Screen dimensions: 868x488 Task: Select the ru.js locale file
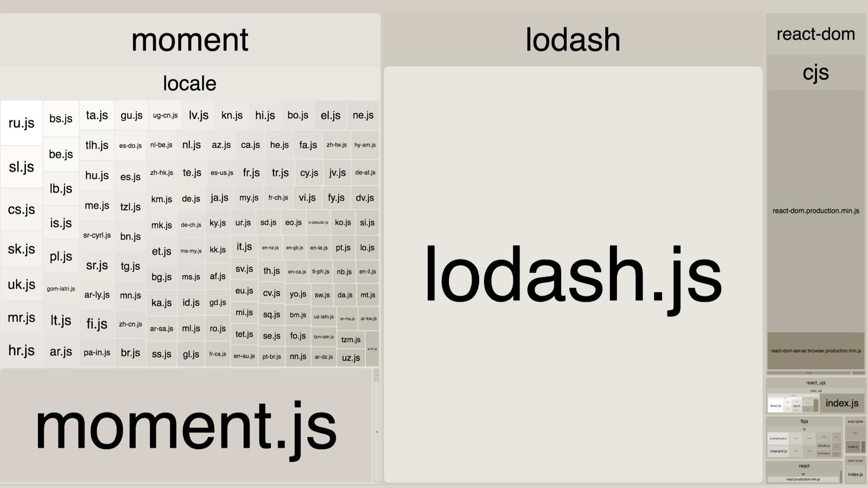tap(21, 122)
